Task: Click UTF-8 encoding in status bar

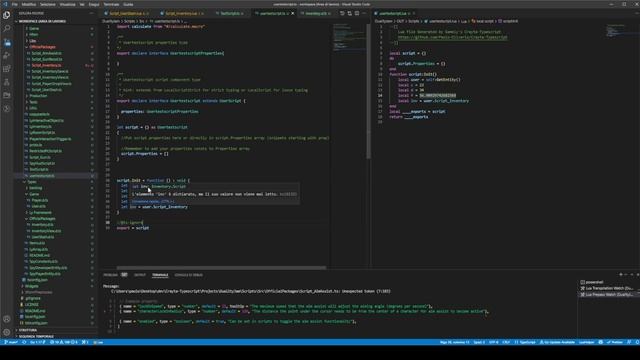Action: coord(493,342)
